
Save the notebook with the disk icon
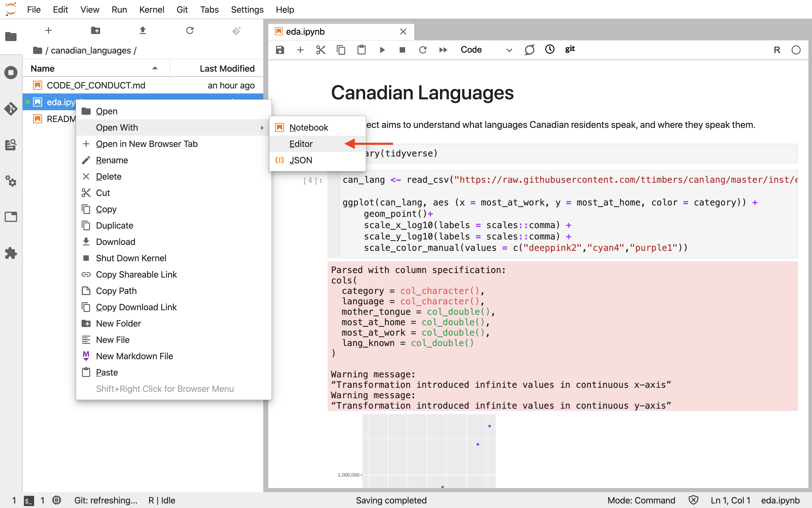[x=280, y=50]
